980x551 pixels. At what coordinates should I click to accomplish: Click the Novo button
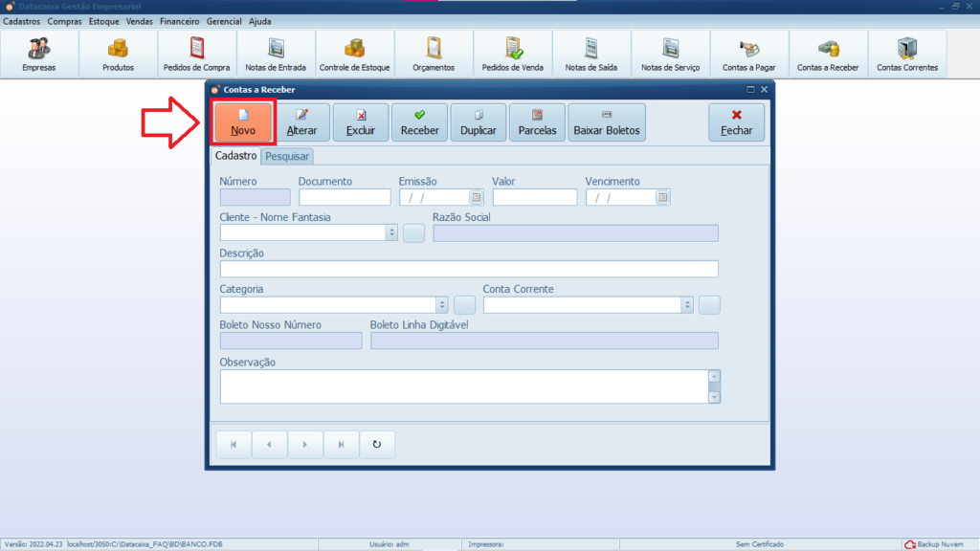(243, 122)
